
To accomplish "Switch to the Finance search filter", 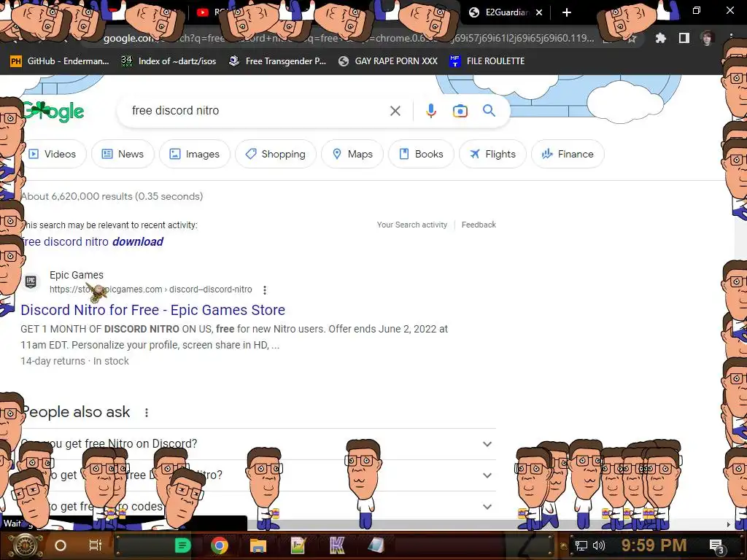I will pyautogui.click(x=568, y=154).
